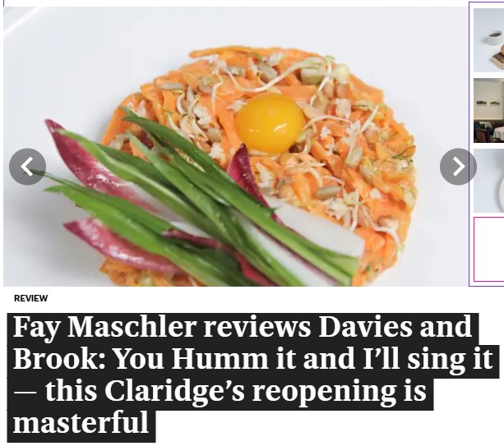Viewport: 504px width, 446px height.
Task: Click the empty pink-bordered box
Action: click(489, 250)
